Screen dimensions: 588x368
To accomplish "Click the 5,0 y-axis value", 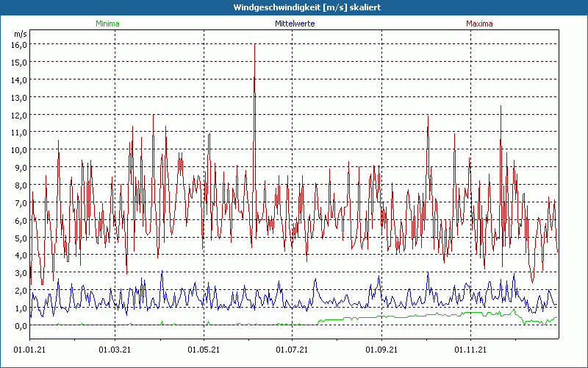I will coord(22,238).
